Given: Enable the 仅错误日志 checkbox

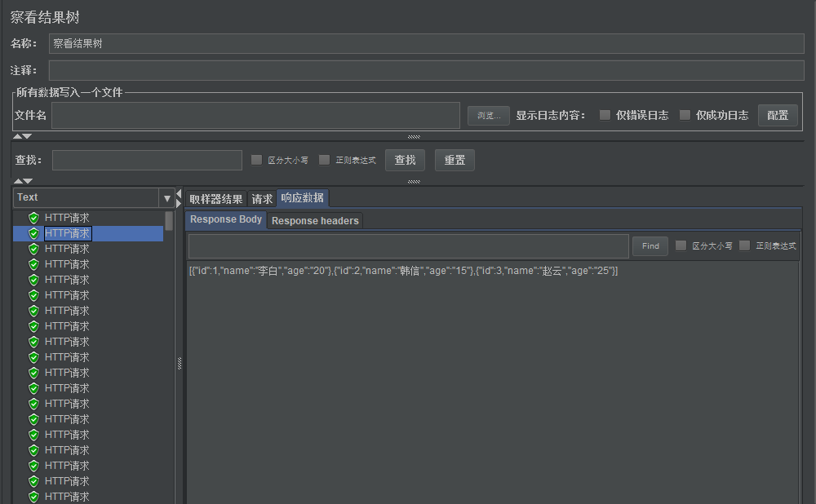Looking at the screenshot, I should [605, 115].
